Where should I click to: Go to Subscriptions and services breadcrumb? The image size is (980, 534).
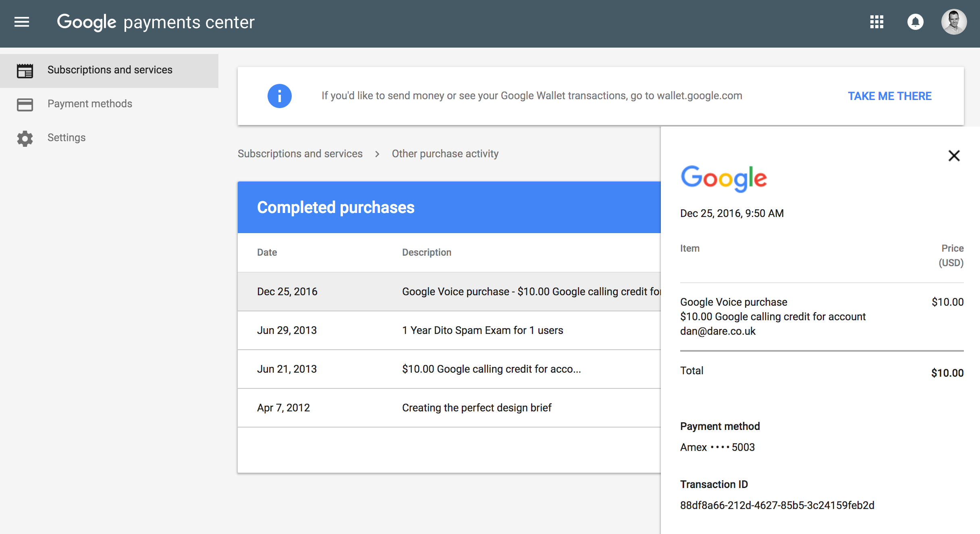(300, 154)
